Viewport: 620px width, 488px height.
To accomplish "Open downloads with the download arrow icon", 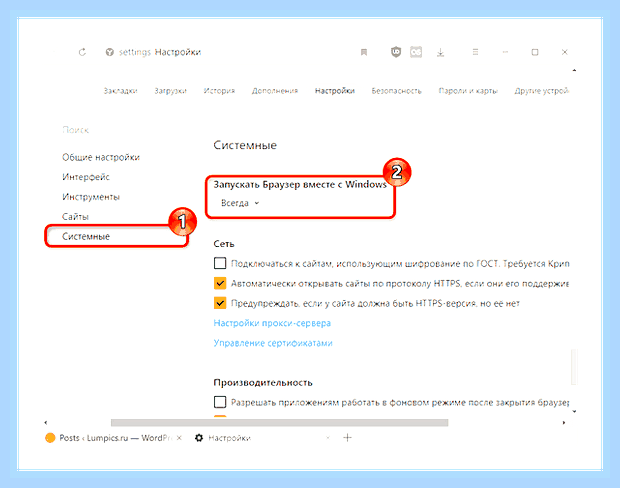I will pyautogui.click(x=440, y=52).
